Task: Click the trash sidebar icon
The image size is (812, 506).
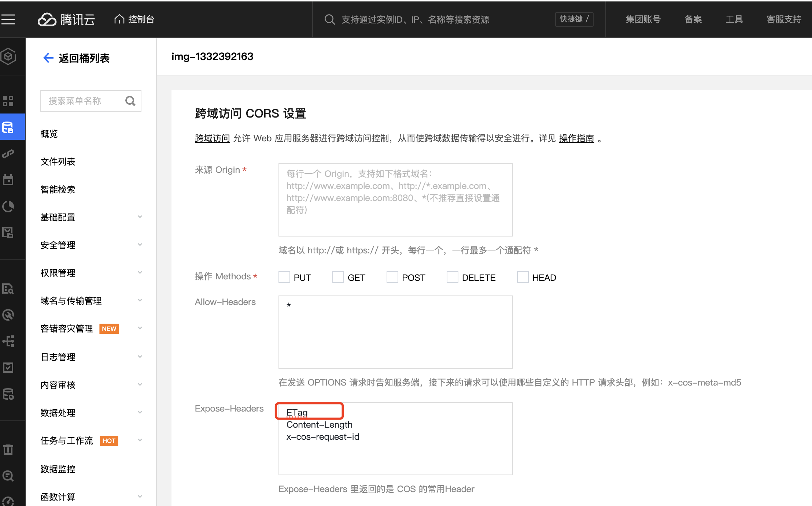Action: click(x=8, y=449)
